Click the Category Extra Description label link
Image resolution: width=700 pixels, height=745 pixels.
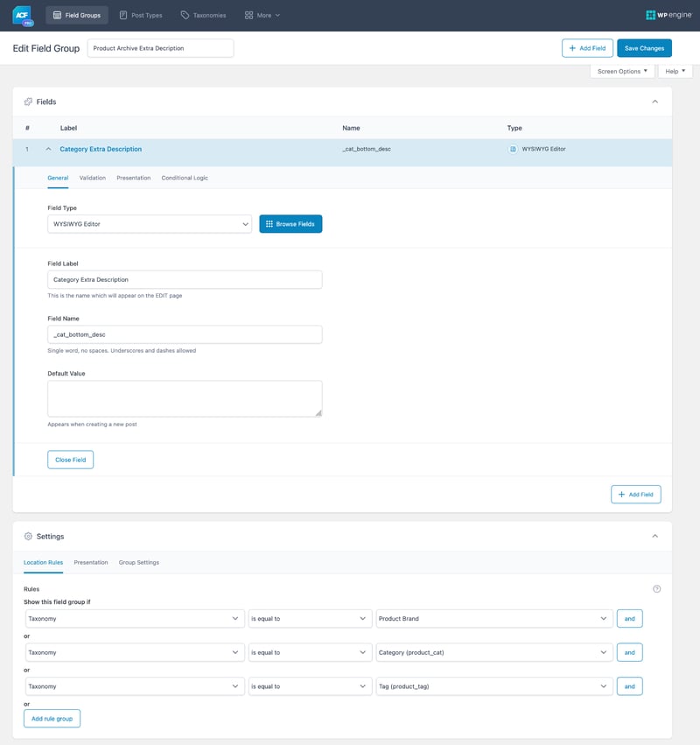[x=101, y=150]
